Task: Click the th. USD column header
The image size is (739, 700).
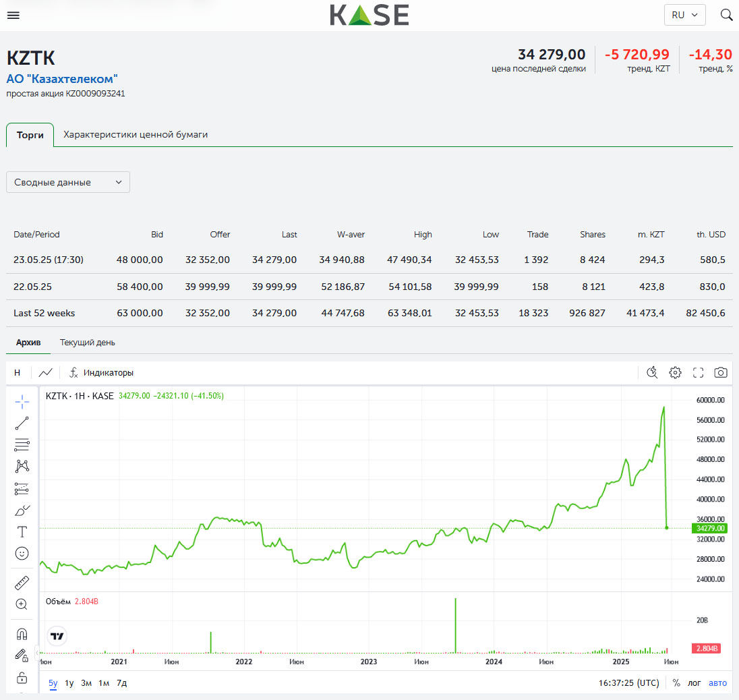Action: point(711,234)
